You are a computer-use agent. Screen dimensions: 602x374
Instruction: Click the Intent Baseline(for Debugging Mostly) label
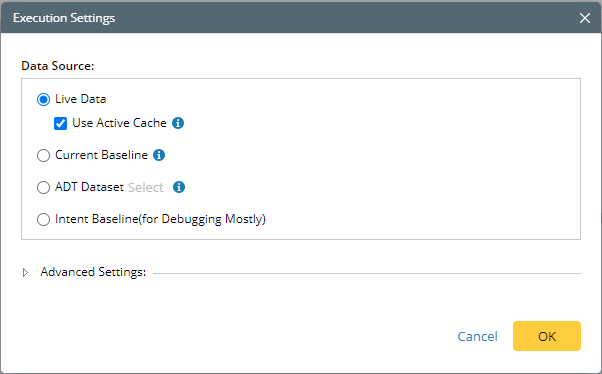pos(160,219)
